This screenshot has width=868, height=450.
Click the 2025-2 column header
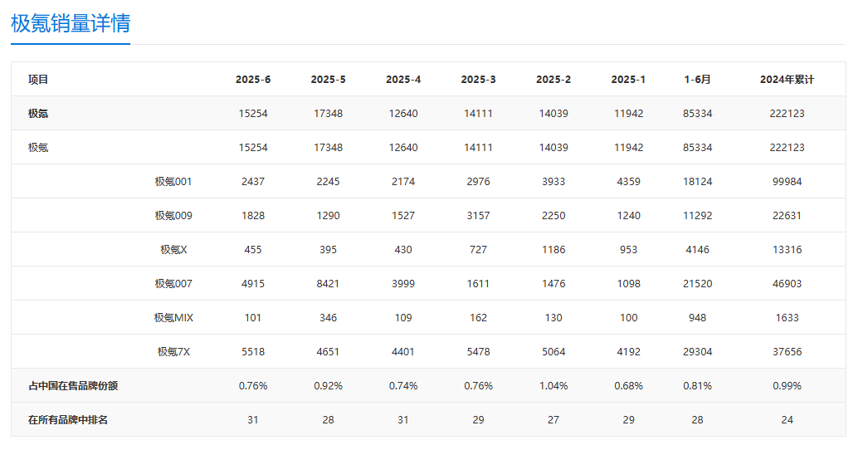[553, 79]
